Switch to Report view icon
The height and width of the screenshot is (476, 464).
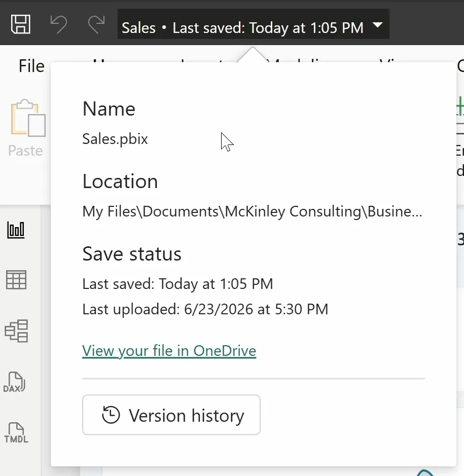tap(16, 230)
